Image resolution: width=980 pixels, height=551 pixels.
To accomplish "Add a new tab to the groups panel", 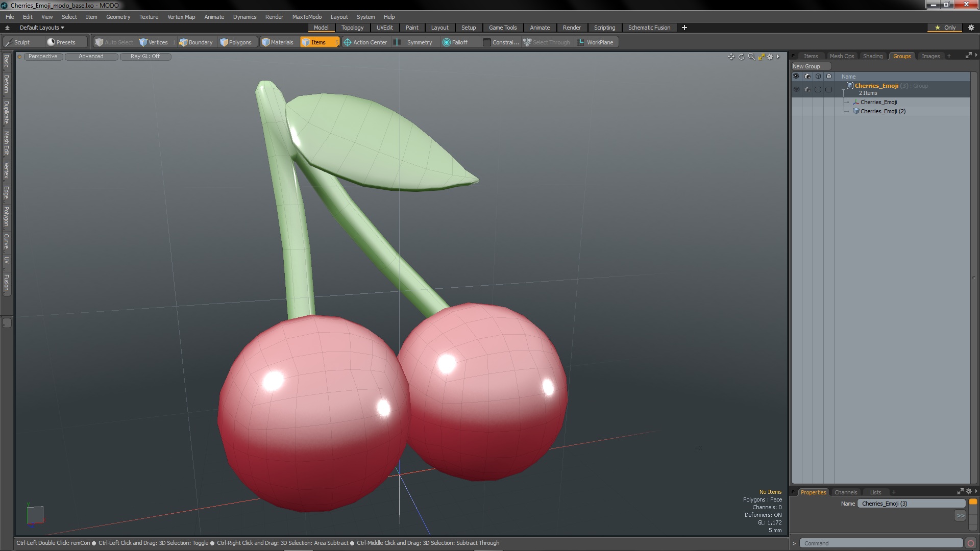I will 949,56.
